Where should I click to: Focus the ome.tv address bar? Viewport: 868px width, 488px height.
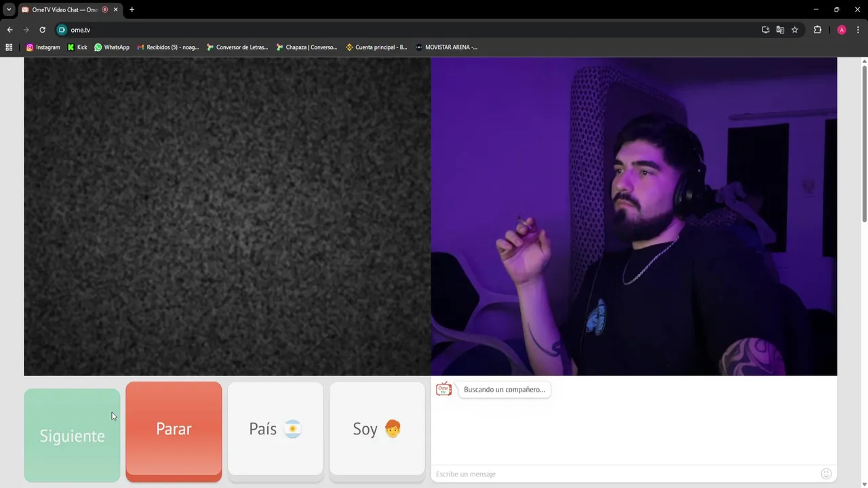(407, 30)
